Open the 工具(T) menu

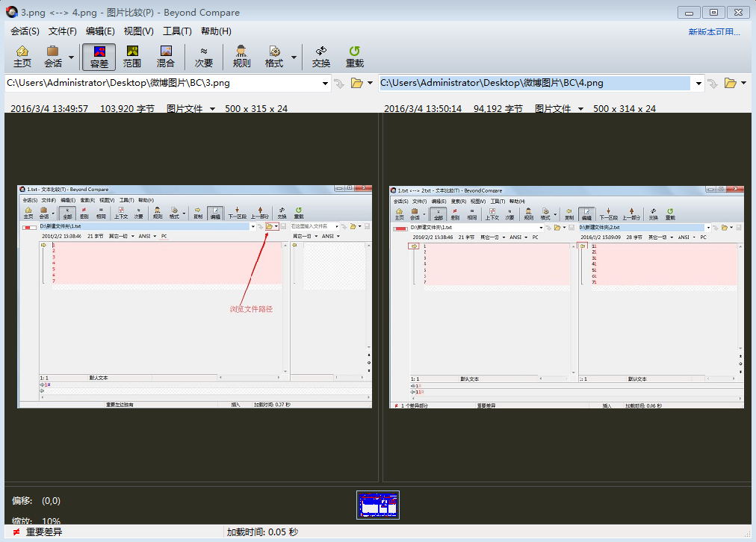click(177, 31)
